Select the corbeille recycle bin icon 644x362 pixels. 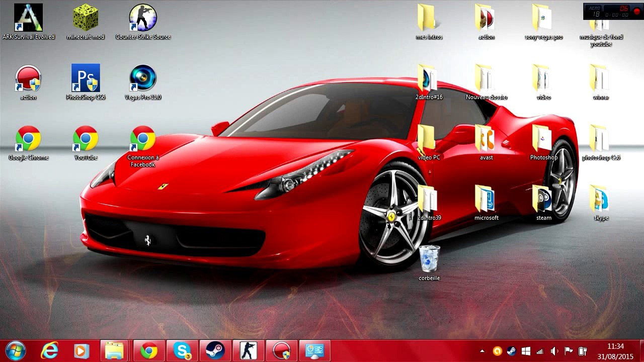[429, 259]
